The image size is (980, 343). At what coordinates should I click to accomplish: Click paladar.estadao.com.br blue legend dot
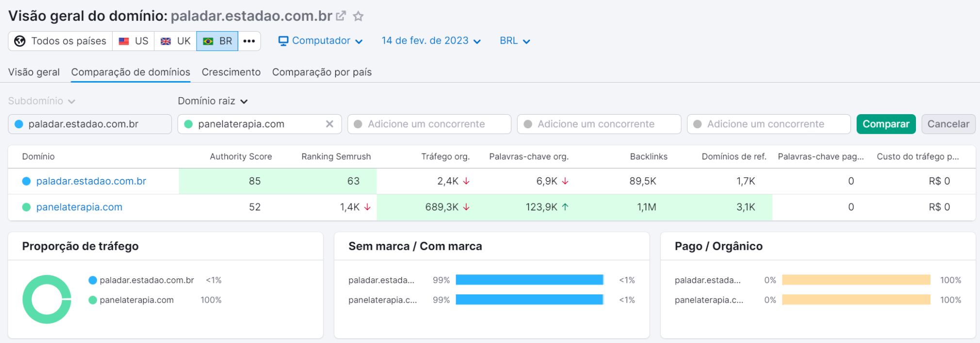[x=93, y=280]
